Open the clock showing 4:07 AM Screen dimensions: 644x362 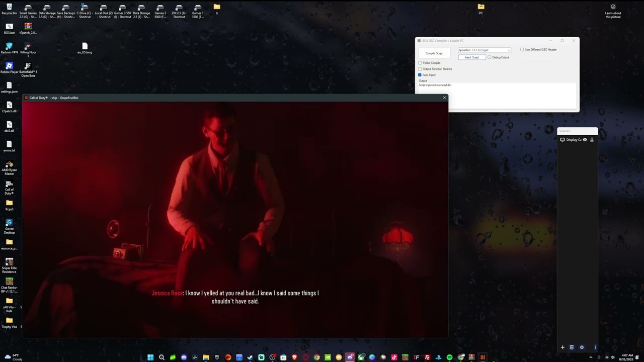(x=627, y=357)
